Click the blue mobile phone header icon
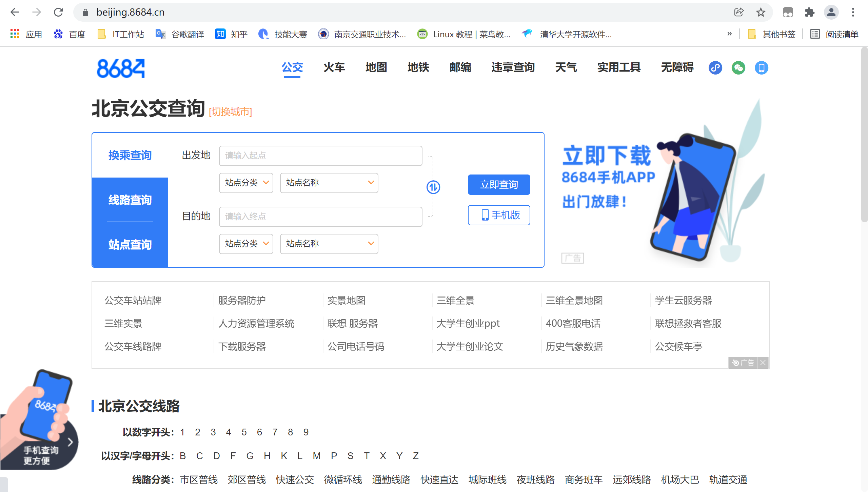This screenshot has width=868, height=492. tap(761, 68)
